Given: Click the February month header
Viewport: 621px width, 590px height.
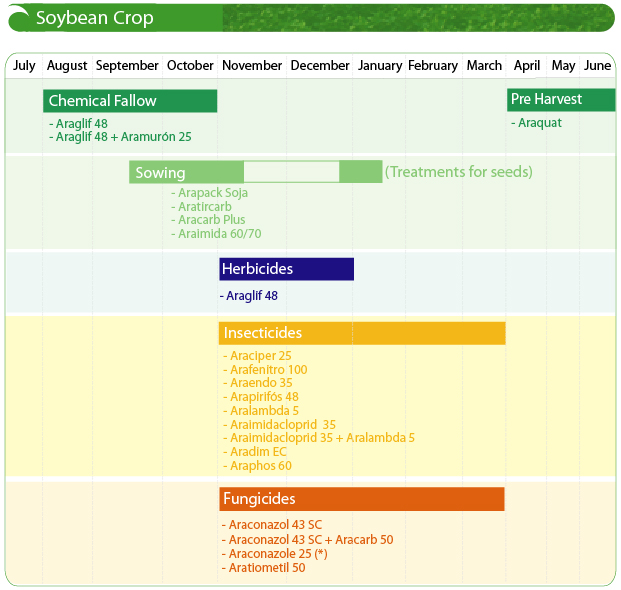Looking at the screenshot, I should tap(433, 65).
